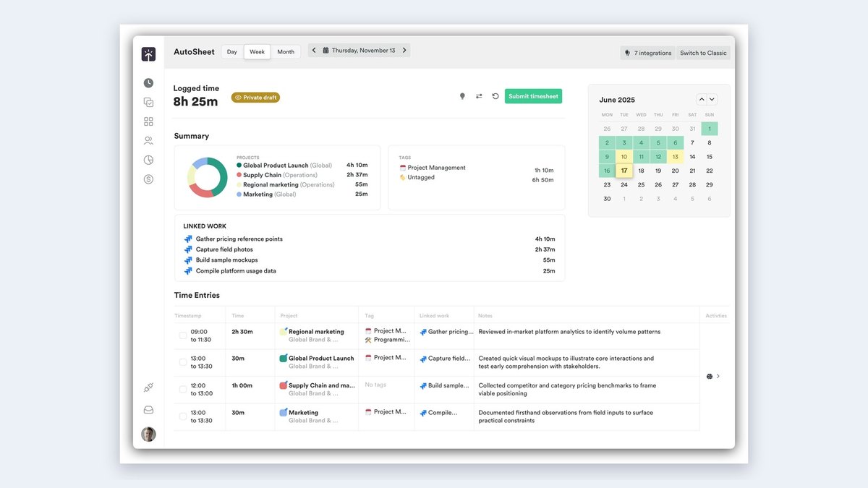Click the Private draft badge
Screen dimensions: 868x488
pos(255,98)
